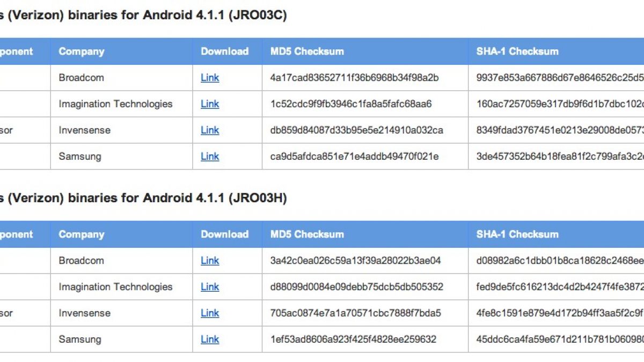
Task: Click MD5 checksum starting with ca9d5afd
Action: [354, 157]
